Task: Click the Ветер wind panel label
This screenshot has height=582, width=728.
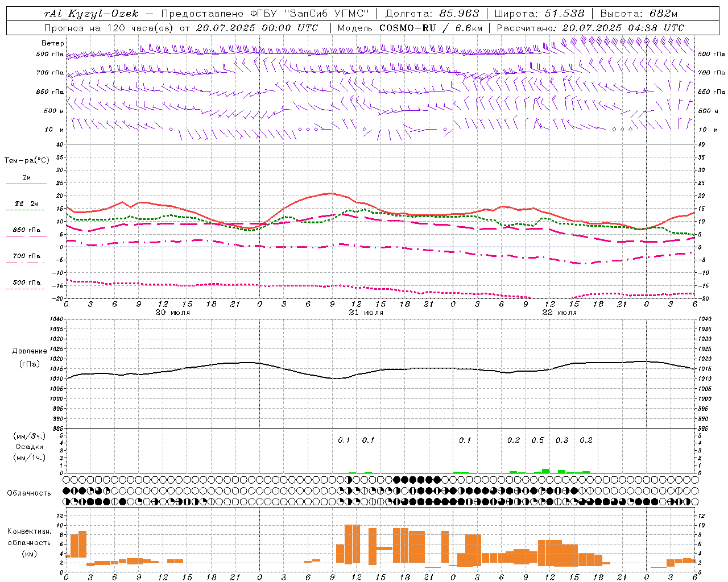Action: click(53, 43)
